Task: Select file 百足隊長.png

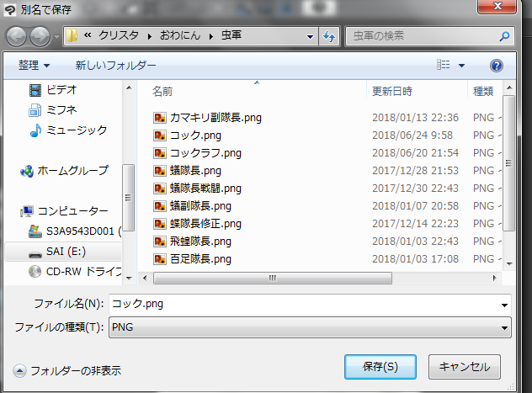Action: pyautogui.click(x=200, y=259)
